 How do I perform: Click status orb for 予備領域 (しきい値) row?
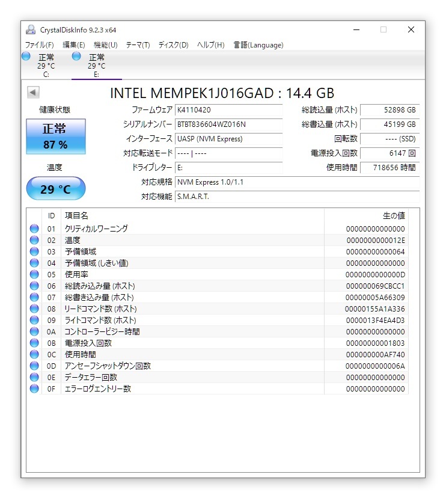(x=34, y=263)
